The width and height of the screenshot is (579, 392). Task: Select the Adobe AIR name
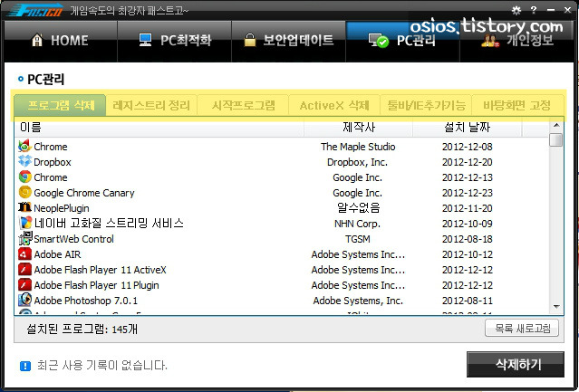[x=57, y=254]
